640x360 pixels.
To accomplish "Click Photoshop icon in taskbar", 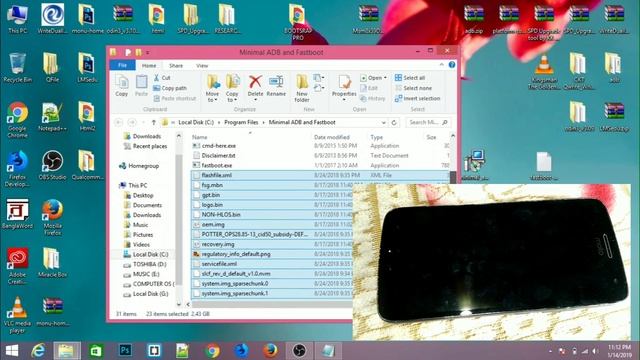I will [x=125, y=351].
